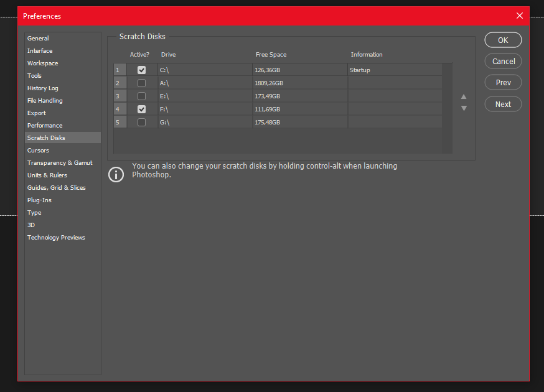Go to next panel with Next

click(x=503, y=104)
